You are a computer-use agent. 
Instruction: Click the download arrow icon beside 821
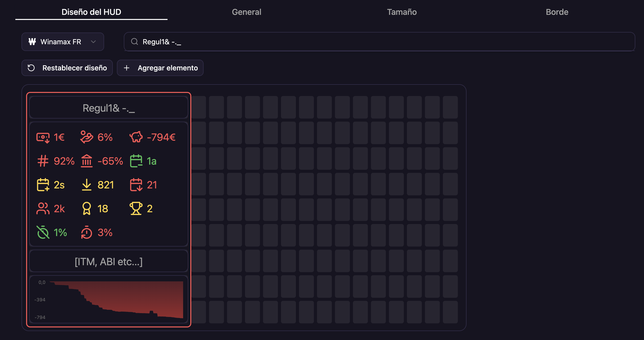click(87, 185)
